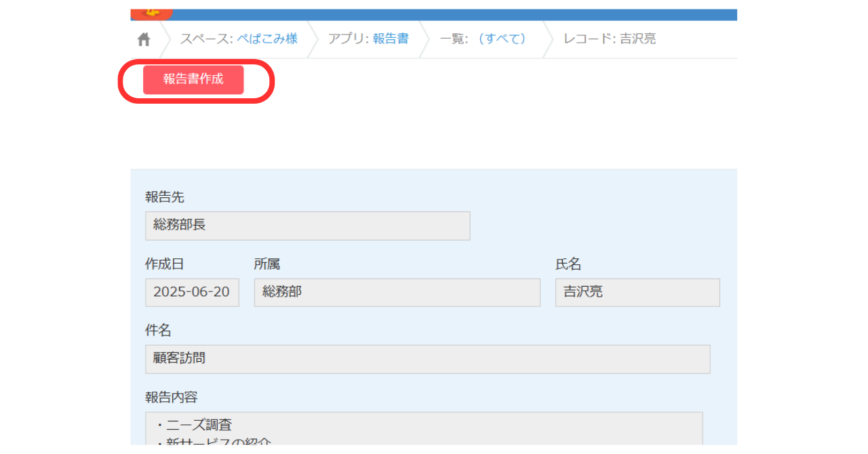Click the 所属 field label
This screenshot has height=454, width=868.
click(267, 264)
